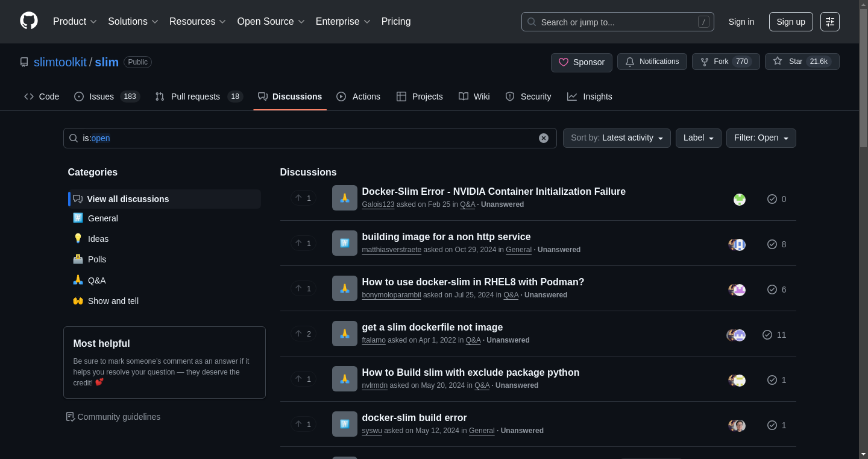This screenshot has height=459, width=868.
Task: Click General category icon for building image discussion
Action: [x=345, y=243]
